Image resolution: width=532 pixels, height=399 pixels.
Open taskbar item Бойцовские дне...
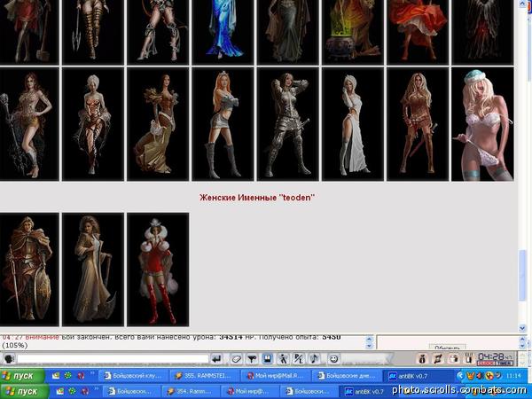pos(347,376)
